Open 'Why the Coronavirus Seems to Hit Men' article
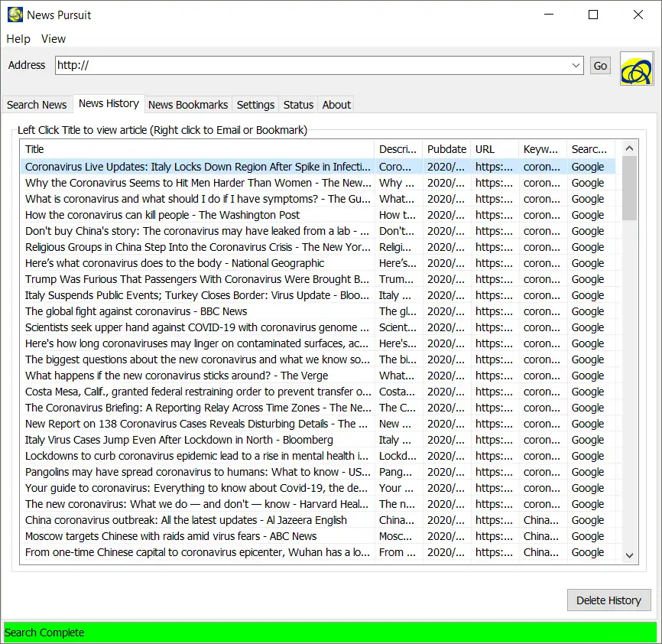The image size is (662, 644). 197,183
